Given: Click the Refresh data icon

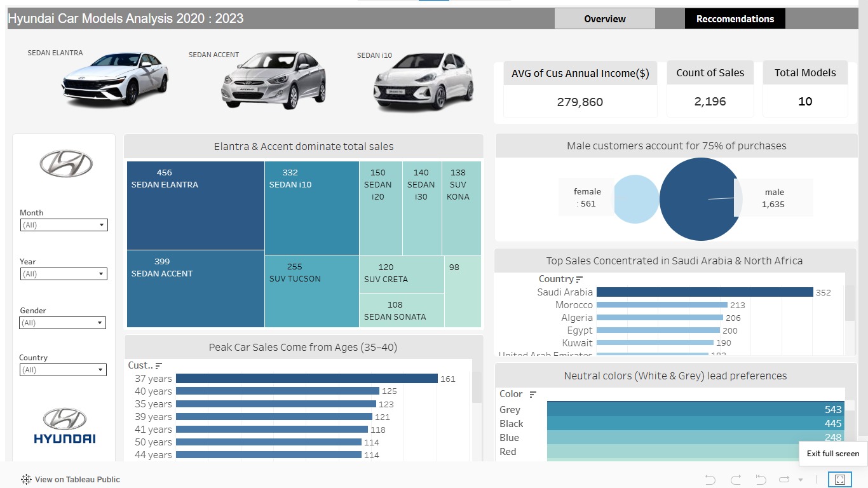Looking at the screenshot, I should (x=784, y=480).
